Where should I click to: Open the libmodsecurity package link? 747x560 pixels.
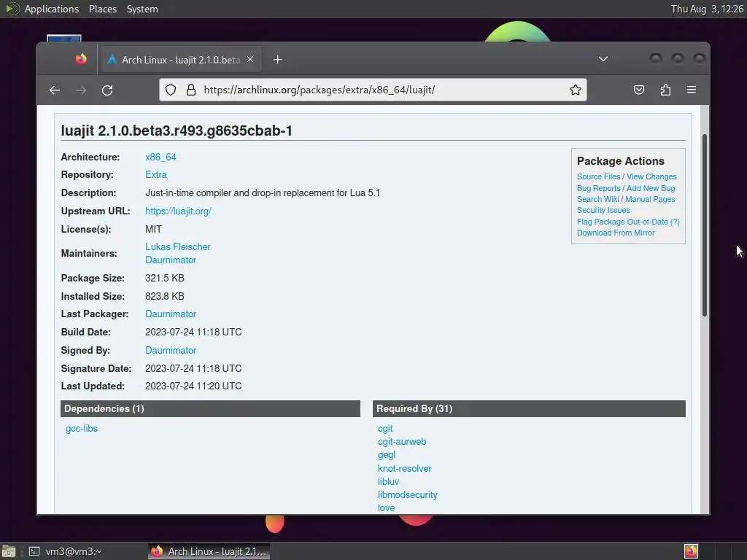click(x=407, y=495)
